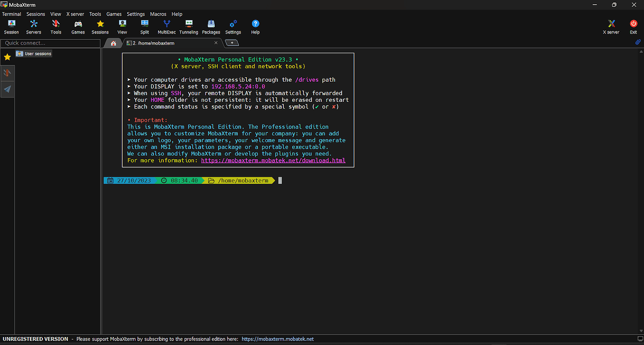Click the /drives path text

pyautogui.click(x=307, y=80)
